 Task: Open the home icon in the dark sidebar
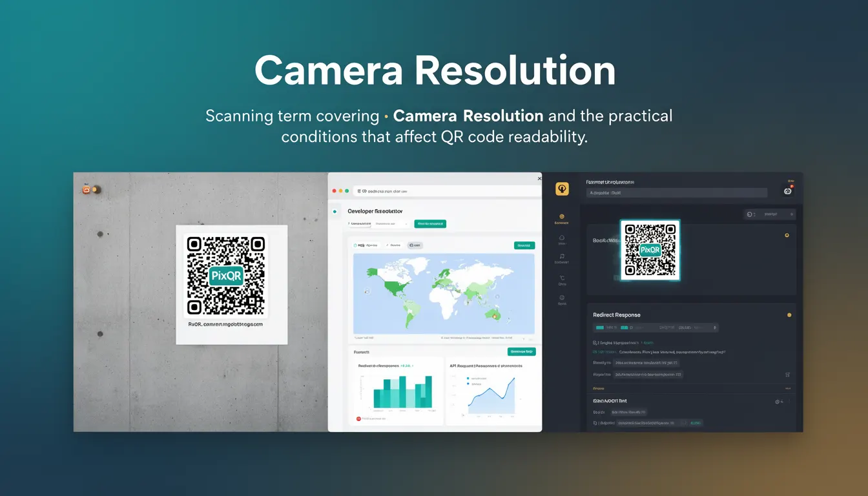(x=561, y=238)
